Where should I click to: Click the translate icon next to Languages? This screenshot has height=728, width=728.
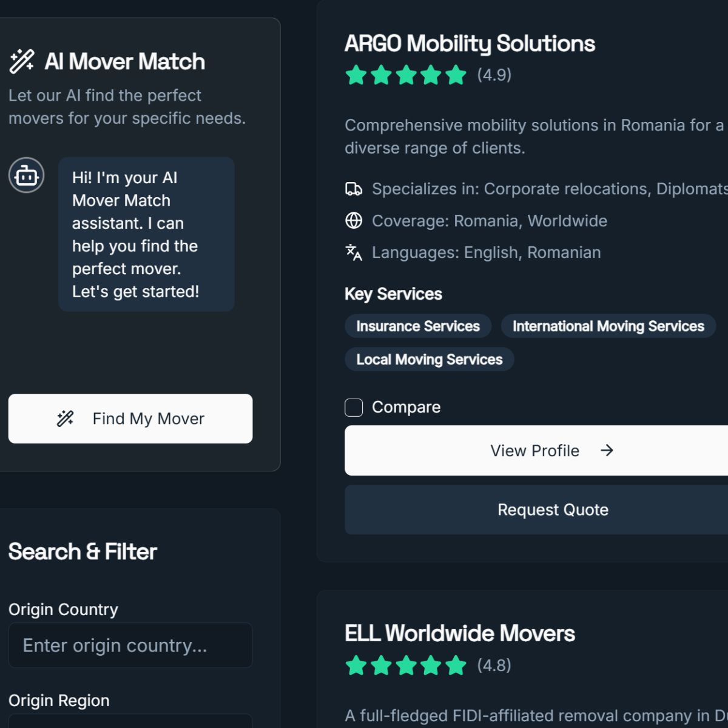(354, 252)
